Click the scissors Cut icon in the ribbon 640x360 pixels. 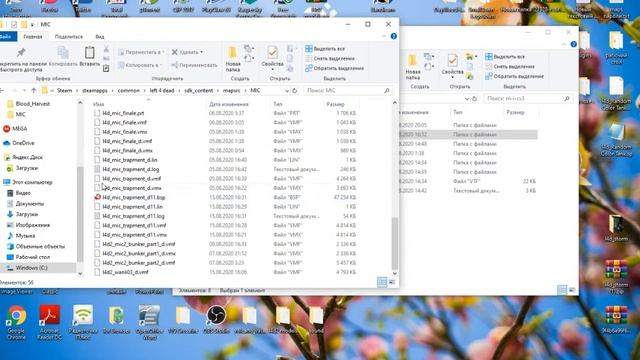click(106, 49)
